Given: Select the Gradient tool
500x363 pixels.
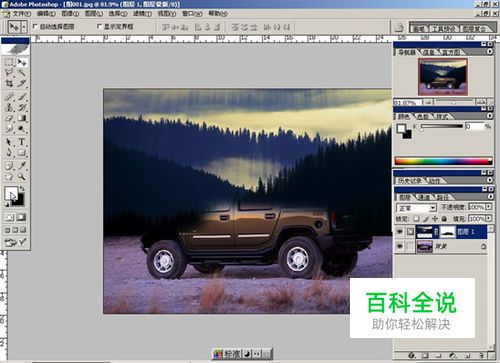Looking at the screenshot, I should [x=22, y=118].
